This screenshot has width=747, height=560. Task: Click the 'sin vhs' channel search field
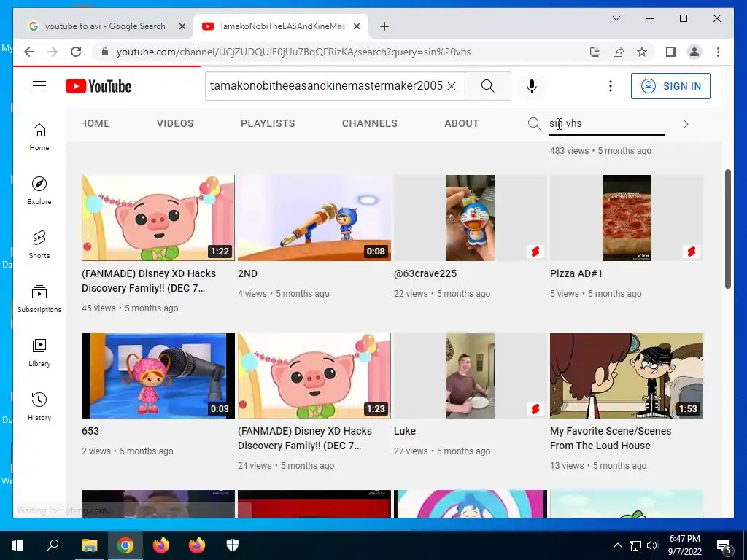607,124
